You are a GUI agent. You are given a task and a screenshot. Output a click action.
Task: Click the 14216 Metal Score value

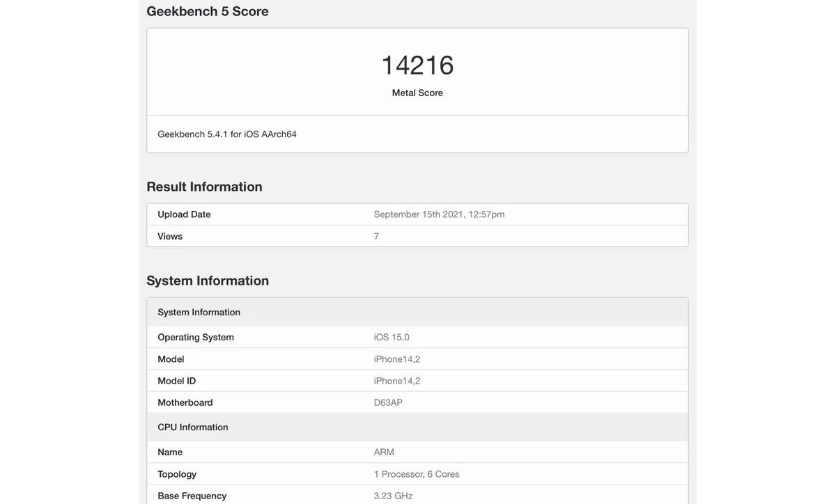pos(417,65)
